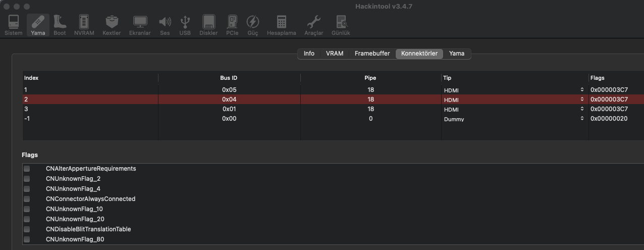Enable the CNConnectorAlwaysConnected checkbox
Screen dimensions: 644x250
click(x=27, y=199)
